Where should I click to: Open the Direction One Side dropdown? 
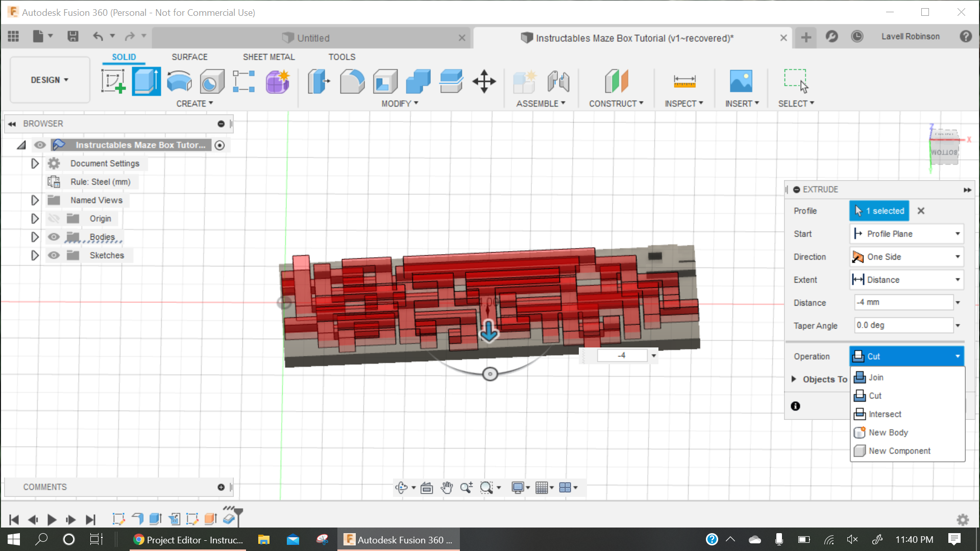(x=906, y=257)
